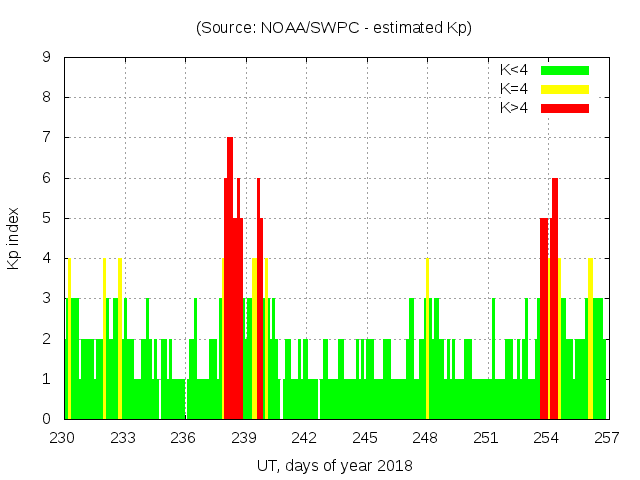The width and height of the screenshot is (640, 480).
Task: Click the y-axis tick label 9
Action: (x=46, y=58)
